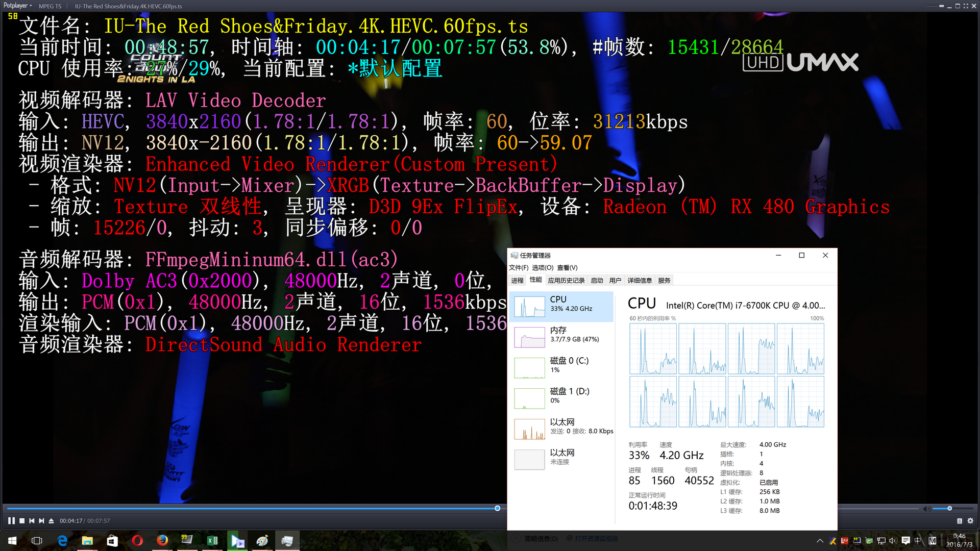Select 磁盘 1 (D:) resource item
Image resolution: width=980 pixels, height=551 pixels.
pyautogui.click(x=561, y=398)
